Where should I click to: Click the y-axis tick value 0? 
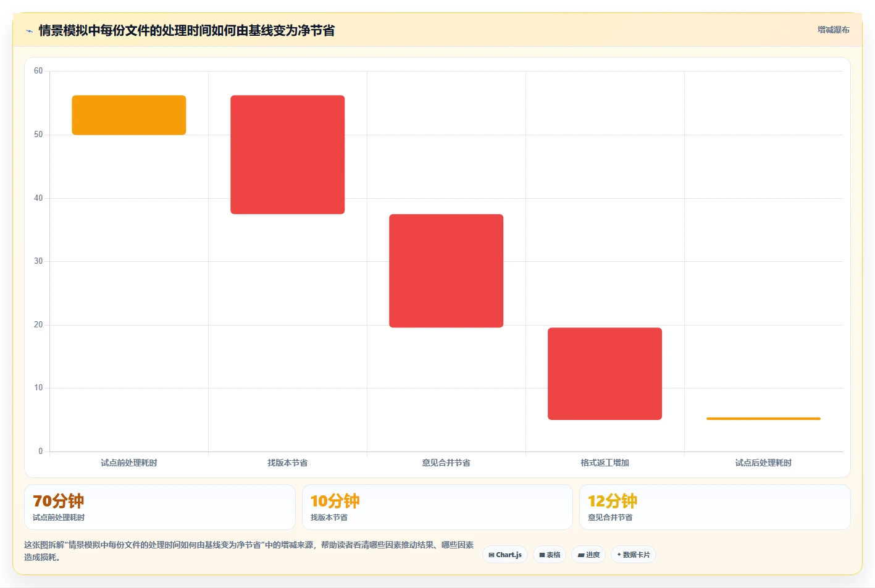point(41,451)
